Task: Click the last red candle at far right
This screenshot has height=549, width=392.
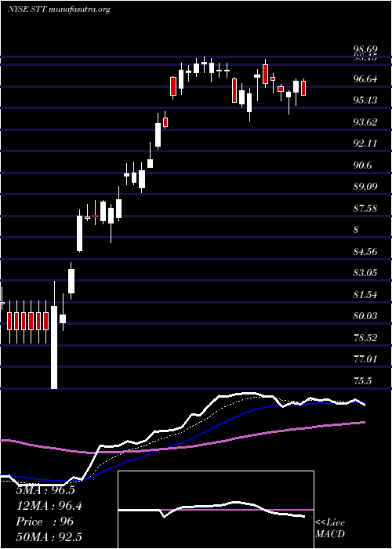Action: coord(303,88)
